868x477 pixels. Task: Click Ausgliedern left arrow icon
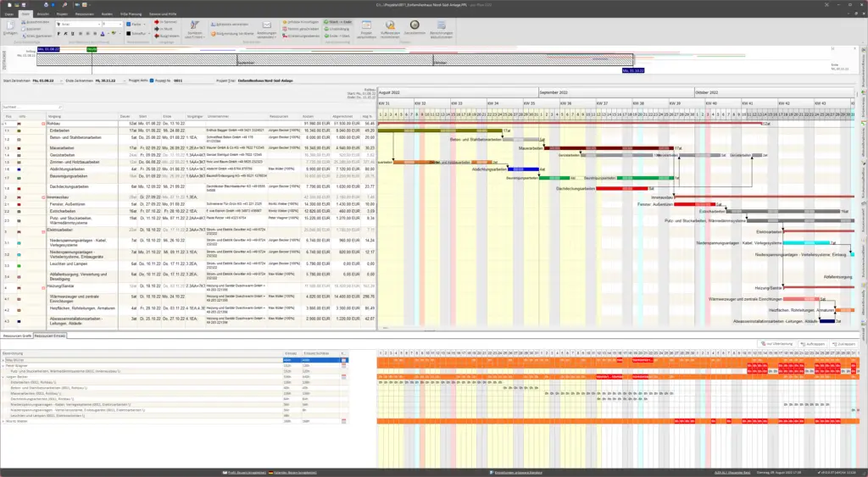(x=157, y=36)
